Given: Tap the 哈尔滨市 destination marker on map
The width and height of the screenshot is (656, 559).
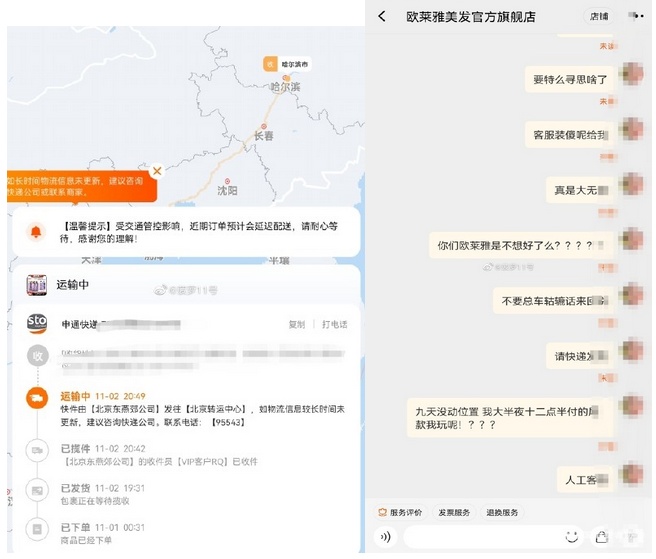Looking at the screenshot, I should point(287,64).
